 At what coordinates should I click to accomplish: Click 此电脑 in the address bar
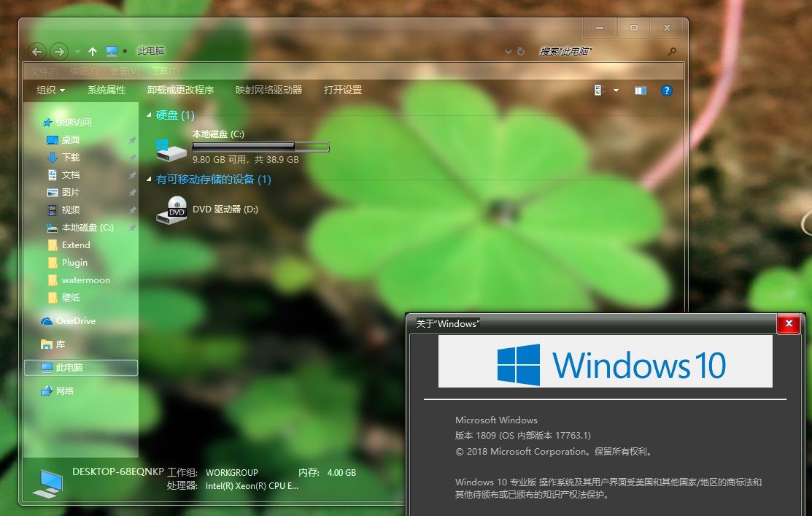(151, 51)
